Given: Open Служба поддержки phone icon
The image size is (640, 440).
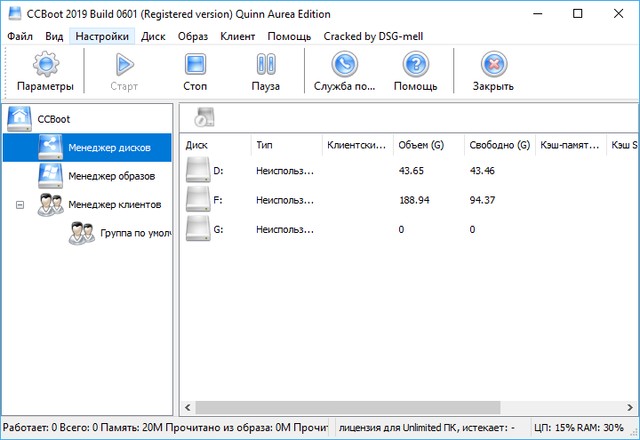Looking at the screenshot, I should (x=345, y=66).
